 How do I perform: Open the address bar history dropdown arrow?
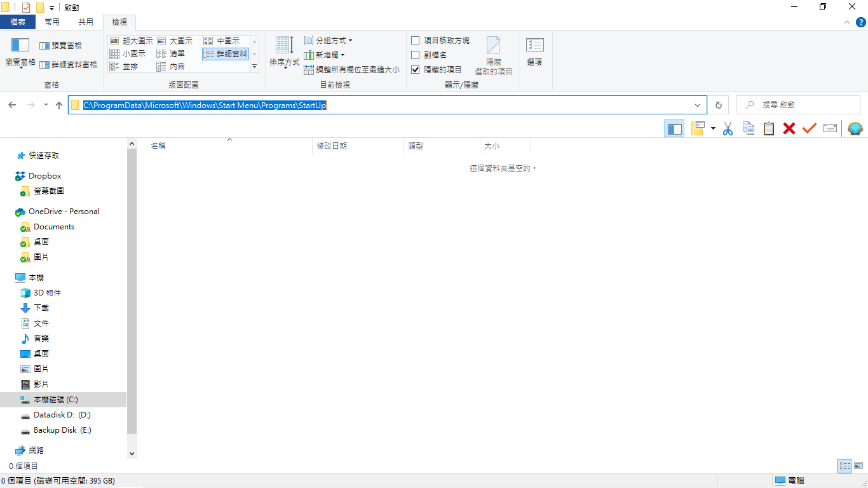pos(698,105)
